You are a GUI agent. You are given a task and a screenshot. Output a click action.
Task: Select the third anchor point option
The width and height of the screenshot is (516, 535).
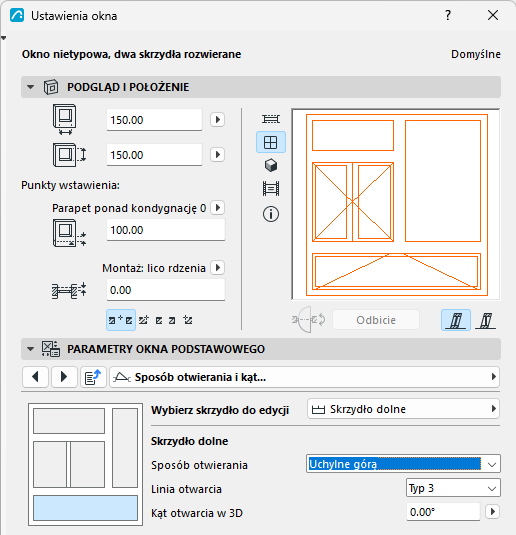coord(159,320)
